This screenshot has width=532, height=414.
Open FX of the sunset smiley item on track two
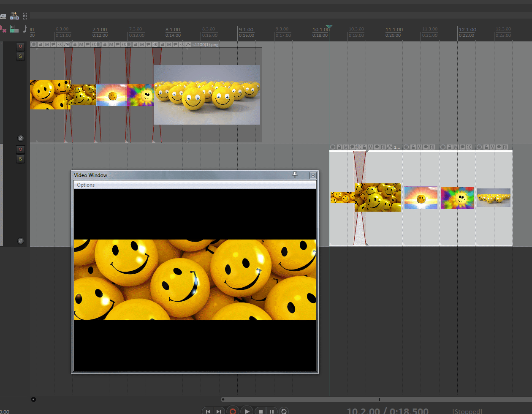pyautogui.click(x=432, y=147)
